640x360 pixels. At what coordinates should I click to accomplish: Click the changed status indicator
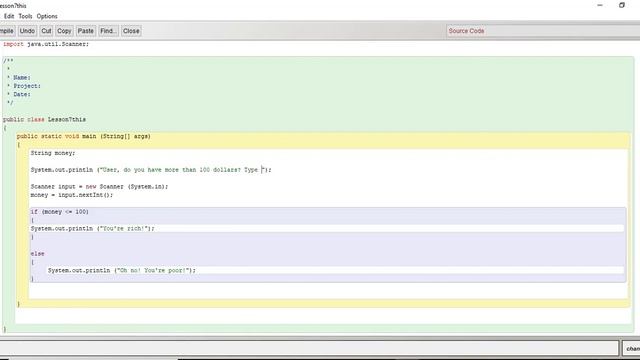(x=632, y=349)
